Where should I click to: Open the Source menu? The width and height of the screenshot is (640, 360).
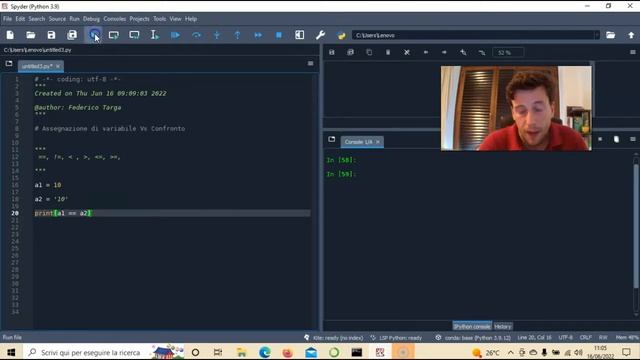57,19
